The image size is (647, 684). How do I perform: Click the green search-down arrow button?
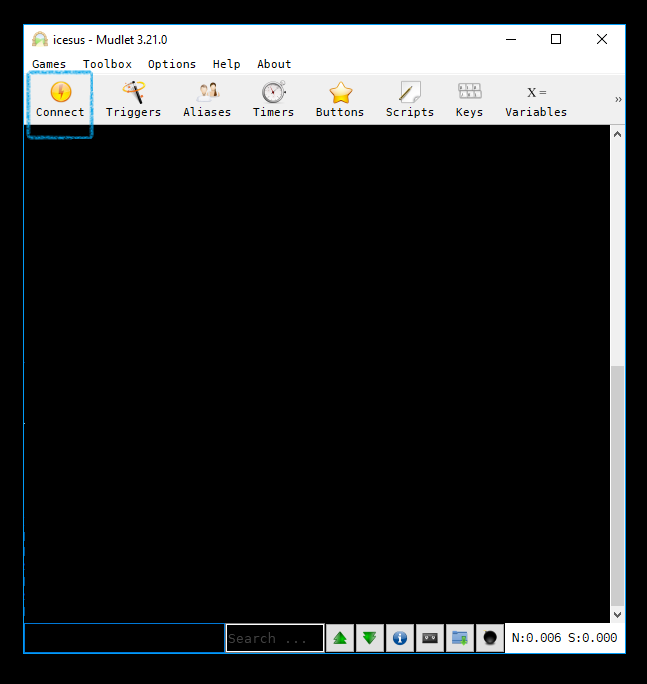coord(370,638)
